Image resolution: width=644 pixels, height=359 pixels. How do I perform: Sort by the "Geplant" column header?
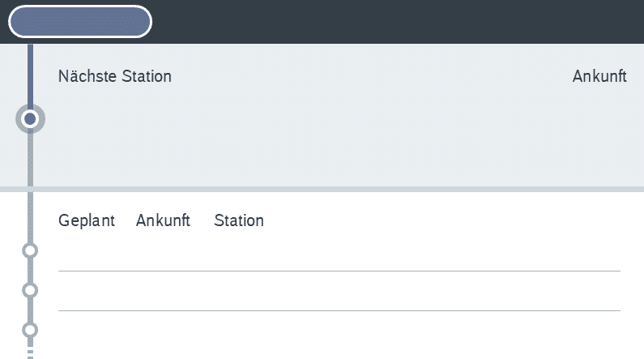tap(87, 220)
